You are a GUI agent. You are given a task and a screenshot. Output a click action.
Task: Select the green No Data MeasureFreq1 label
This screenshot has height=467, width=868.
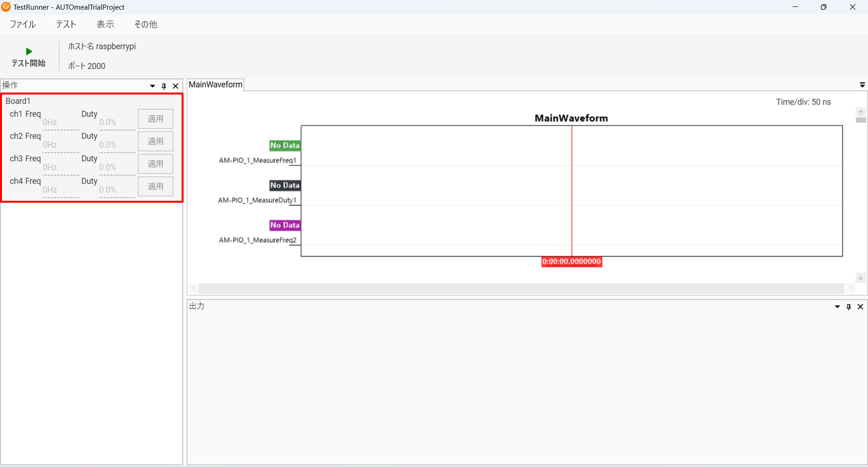click(285, 145)
